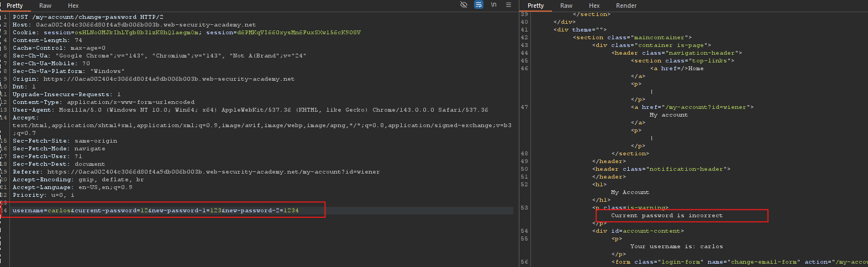Click the Sec-Fetch-User: ?1 header
868x267 pixels.
[x=48, y=156]
